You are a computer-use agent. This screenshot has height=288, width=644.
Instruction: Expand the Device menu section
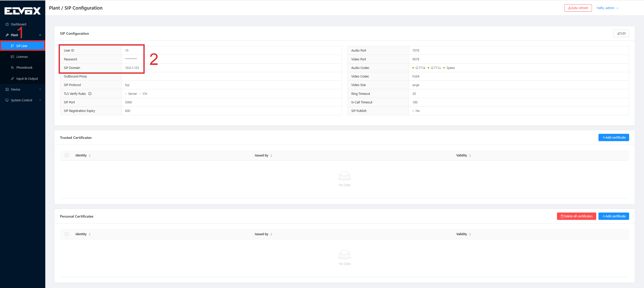click(40, 90)
